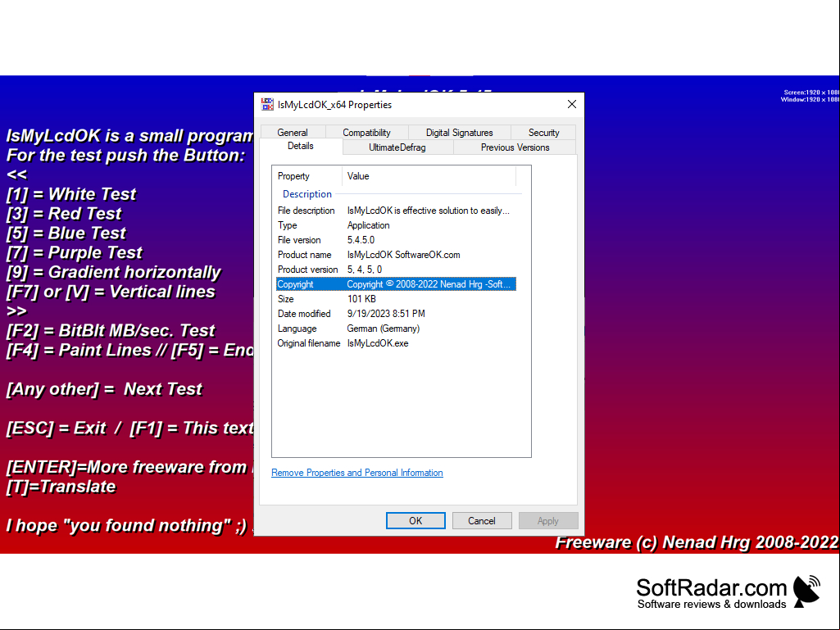Click the Property column header

(x=307, y=176)
